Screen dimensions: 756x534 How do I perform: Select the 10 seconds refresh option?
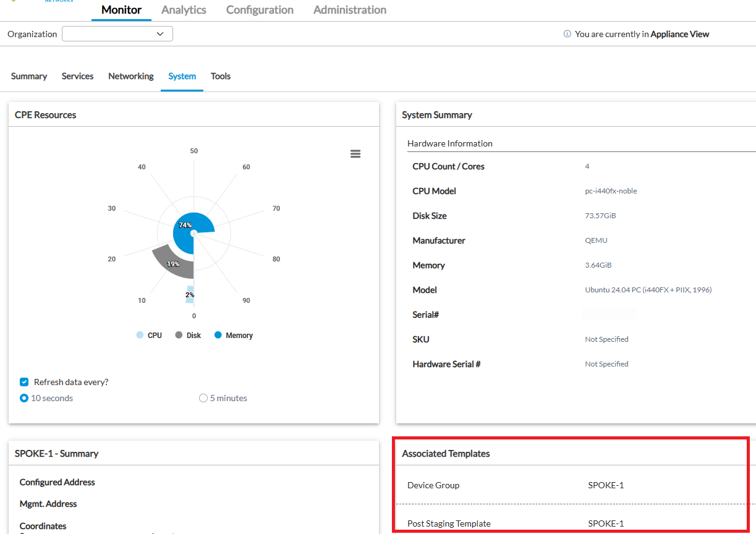click(24, 398)
